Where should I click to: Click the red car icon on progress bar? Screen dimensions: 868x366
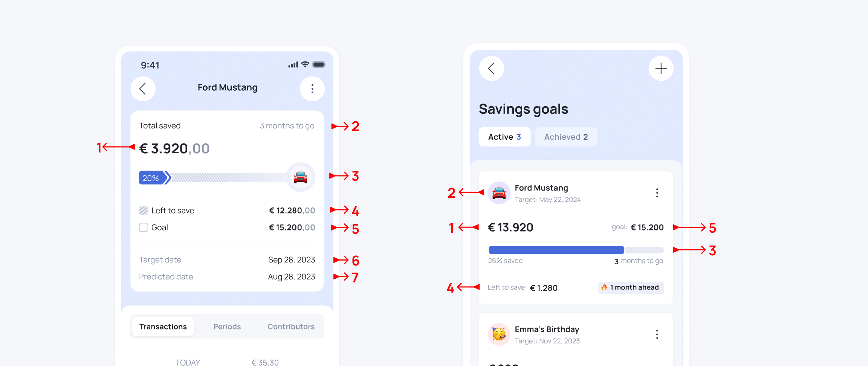tap(300, 177)
